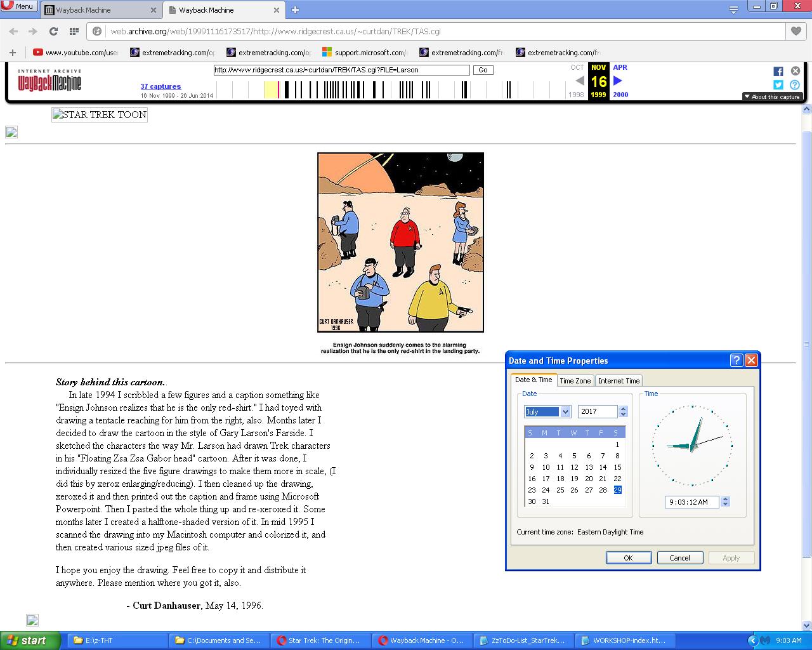Click the browser scrollbar down arrow
This screenshot has height=650, width=812.
pyautogui.click(x=807, y=625)
